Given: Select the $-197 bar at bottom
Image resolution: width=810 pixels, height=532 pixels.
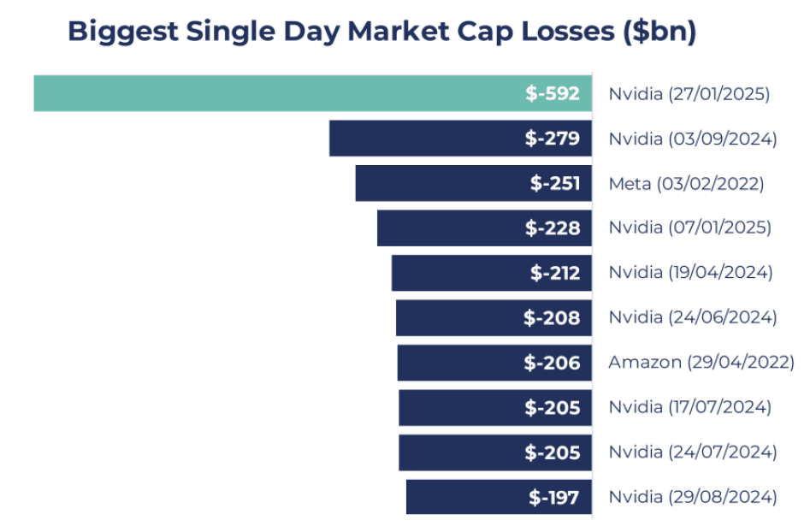Looking at the screenshot, I should [x=499, y=497].
